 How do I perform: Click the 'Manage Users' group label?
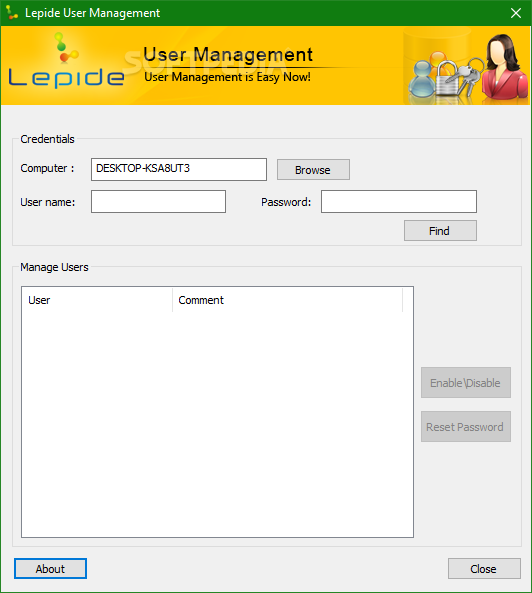(x=54, y=267)
